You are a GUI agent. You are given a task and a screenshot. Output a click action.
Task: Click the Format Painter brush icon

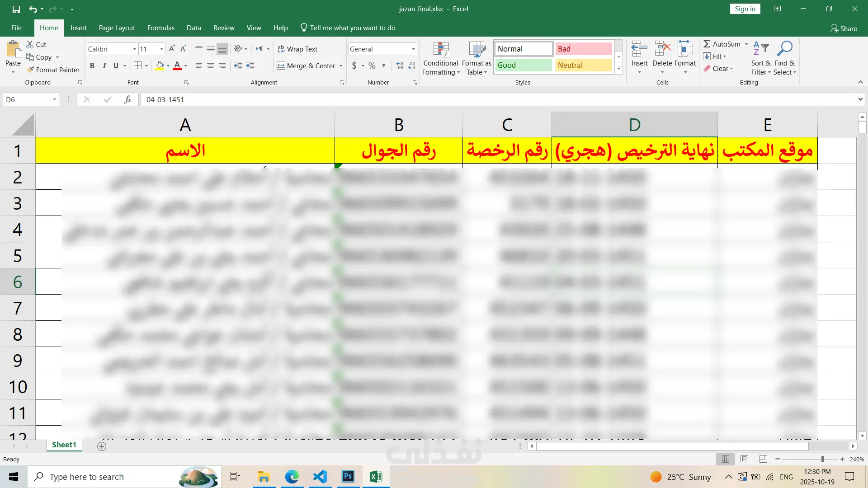click(x=30, y=70)
